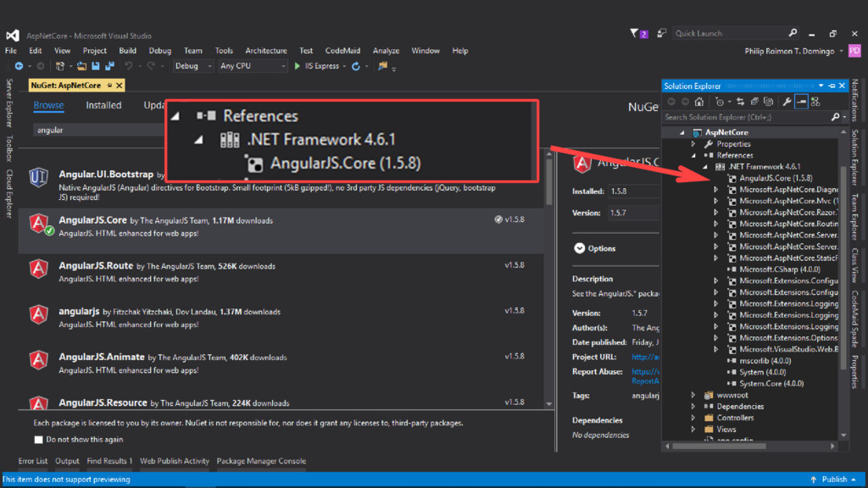868x488 pixels.
Task: Click the PD user avatar icon
Action: pos(854,51)
